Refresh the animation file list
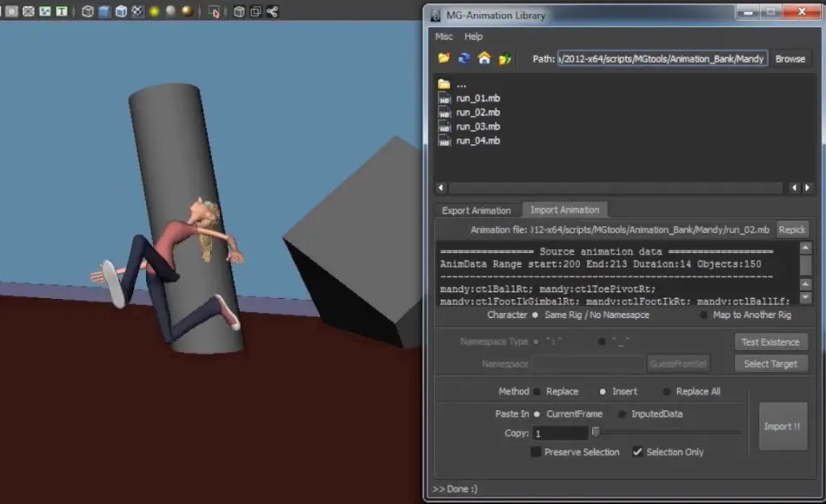Image resolution: width=826 pixels, height=504 pixels. point(463,58)
